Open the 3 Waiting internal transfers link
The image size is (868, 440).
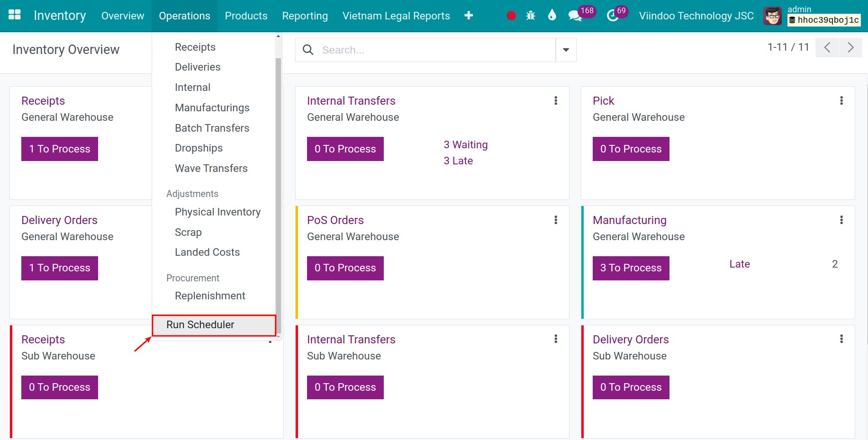465,145
